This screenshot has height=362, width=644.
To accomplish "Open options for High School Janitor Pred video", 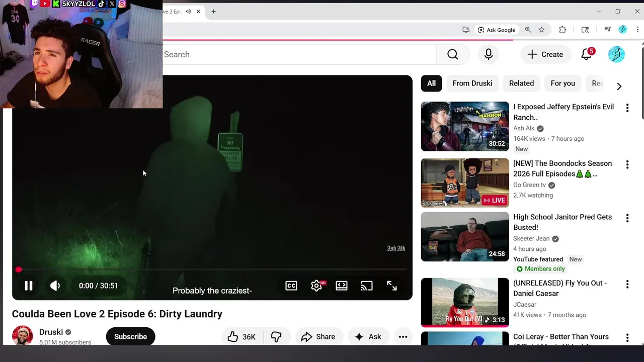I will [x=627, y=218].
